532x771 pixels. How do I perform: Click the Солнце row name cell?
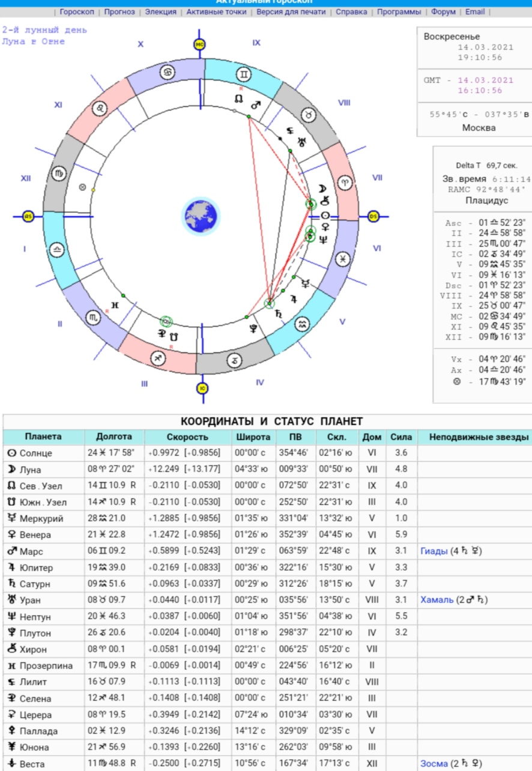(x=43, y=453)
